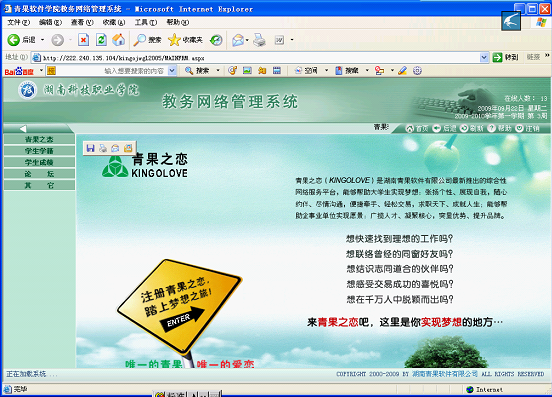Viewport: 552px width, 397px height.
Task: Click the Internet zone indicator in status bar
Action: pyautogui.click(x=484, y=390)
